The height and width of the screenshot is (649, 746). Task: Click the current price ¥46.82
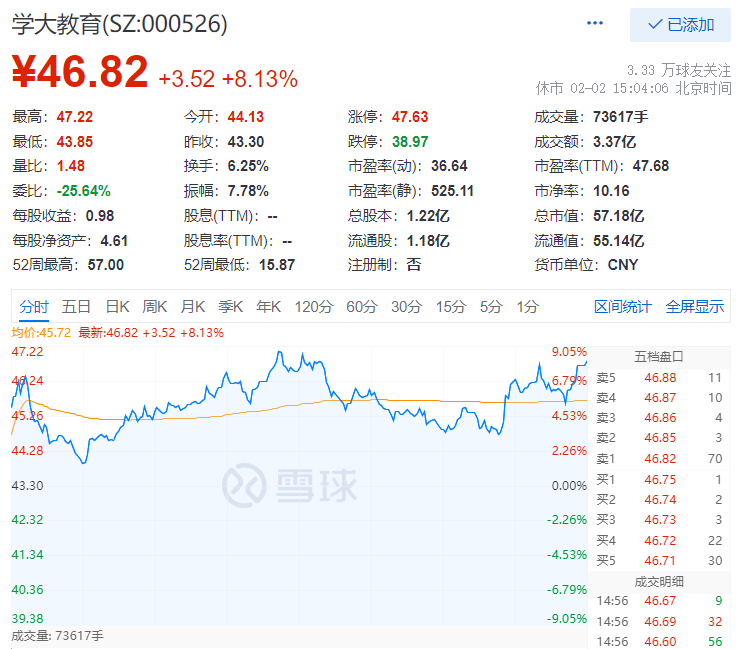[x=79, y=72]
